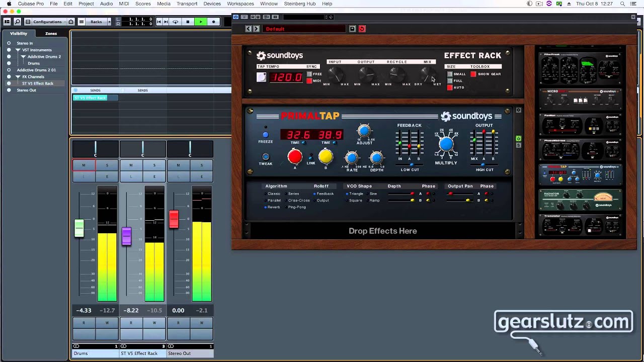This screenshot has height=362, width=644.
Task: Click the Record button in the transport
Action: tap(214, 22)
